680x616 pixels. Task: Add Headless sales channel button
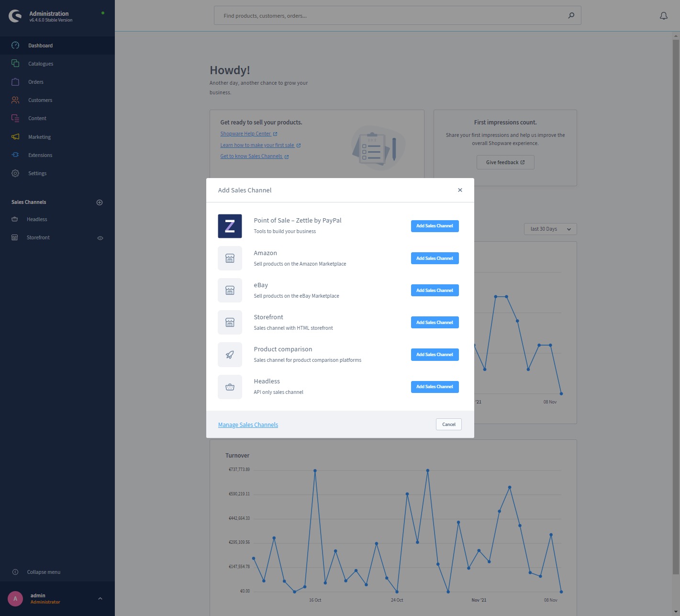point(435,387)
